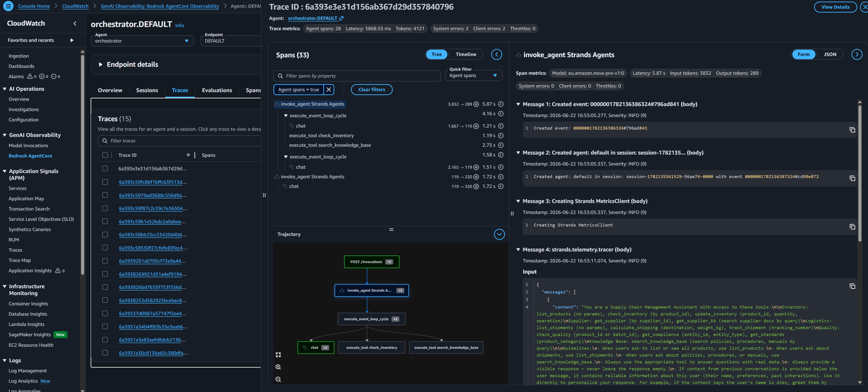Expand the Endpoint details section
The image size is (868, 392).
(100, 64)
